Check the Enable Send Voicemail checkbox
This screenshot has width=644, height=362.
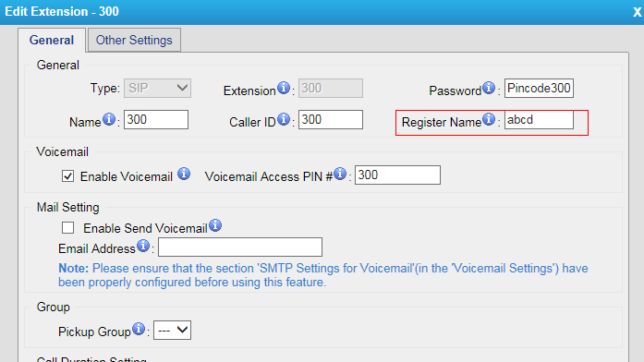tap(67, 228)
